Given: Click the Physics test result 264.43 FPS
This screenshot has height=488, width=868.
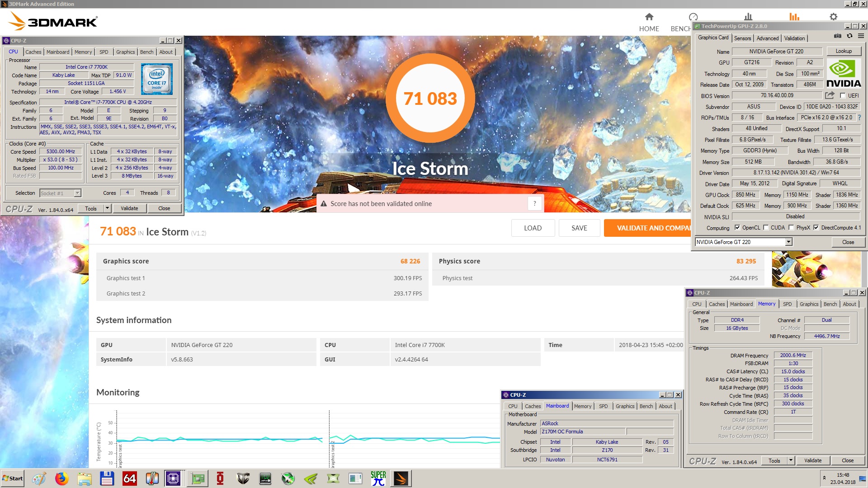Looking at the screenshot, I should pyautogui.click(x=743, y=278).
